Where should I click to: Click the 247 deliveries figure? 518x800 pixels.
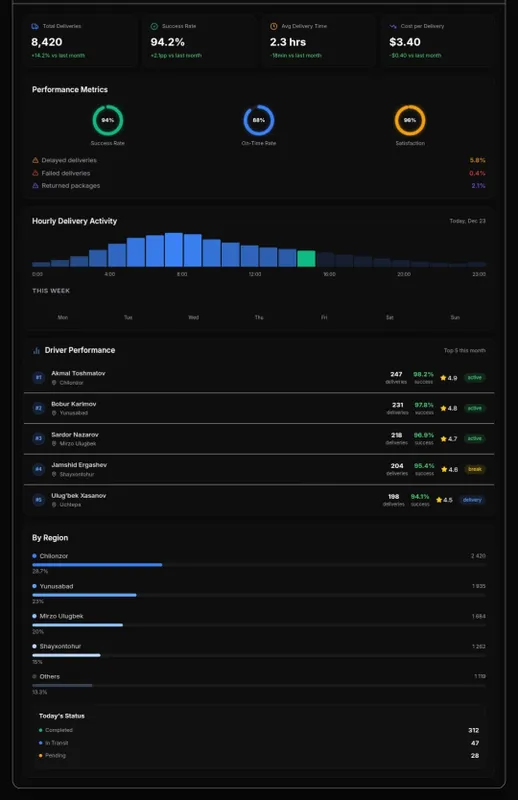[396, 374]
